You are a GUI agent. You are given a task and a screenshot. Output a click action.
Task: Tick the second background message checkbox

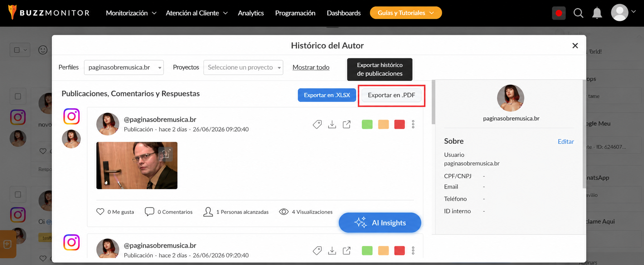pos(18,194)
